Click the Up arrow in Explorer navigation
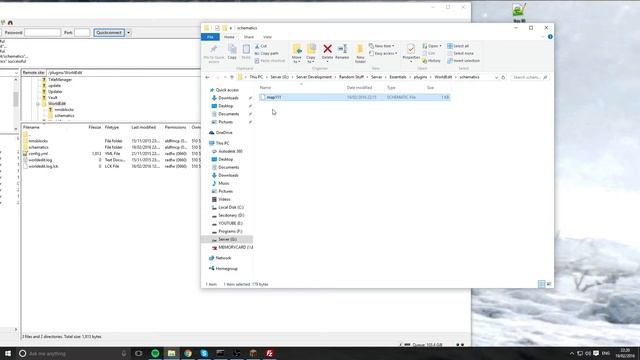This screenshot has height=360, width=640. coord(232,77)
